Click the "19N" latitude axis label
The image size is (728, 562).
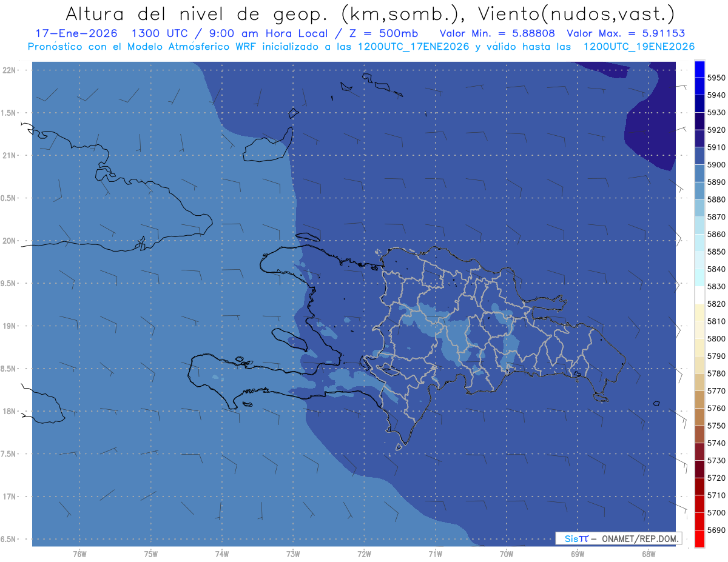(x=10, y=326)
